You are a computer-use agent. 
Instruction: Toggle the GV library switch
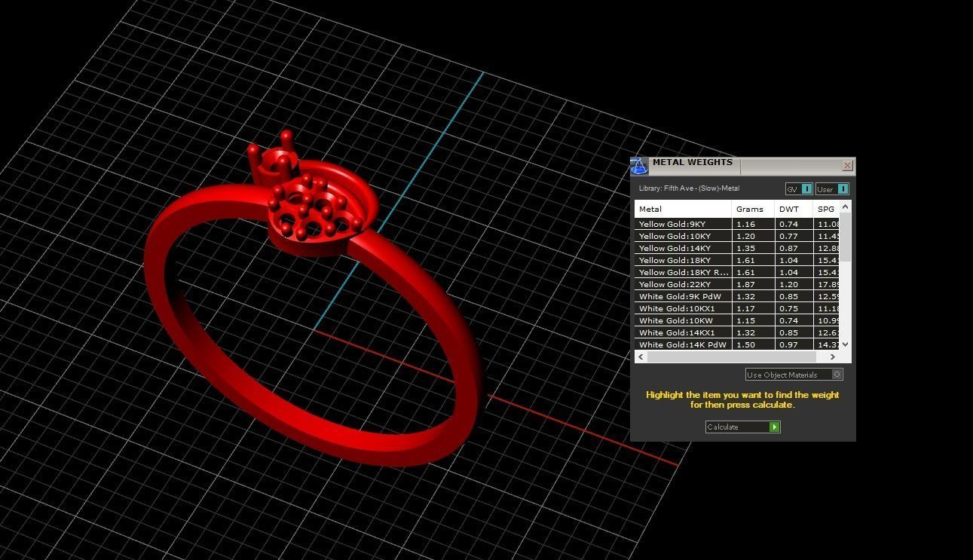799,189
